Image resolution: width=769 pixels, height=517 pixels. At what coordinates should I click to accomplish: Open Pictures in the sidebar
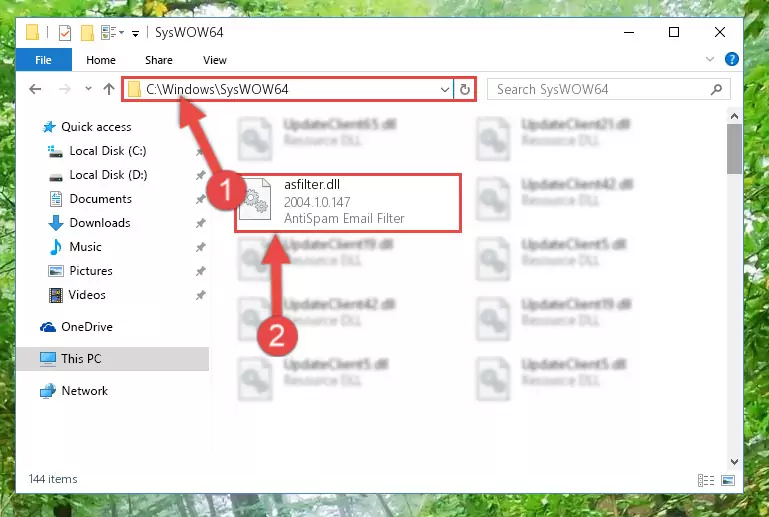[91, 271]
